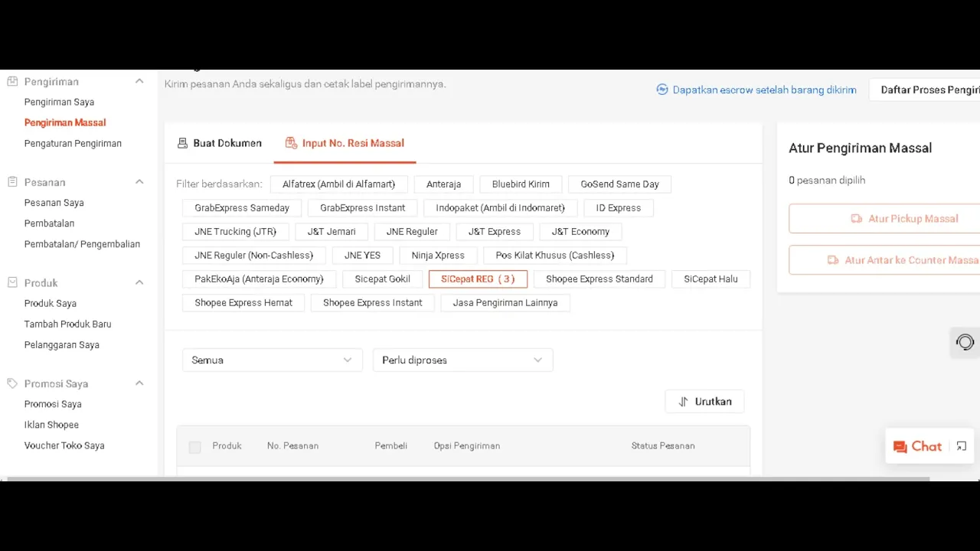Click Dapatkan escrow setelah barang dikirim link
Image resolution: width=980 pixels, height=551 pixels.
[764, 90]
